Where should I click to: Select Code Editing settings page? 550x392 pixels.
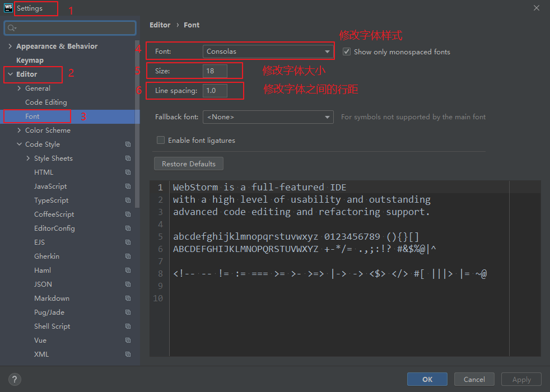point(46,102)
